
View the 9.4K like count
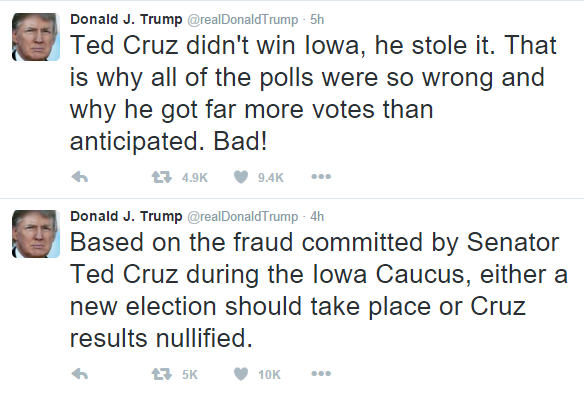[x=271, y=177]
